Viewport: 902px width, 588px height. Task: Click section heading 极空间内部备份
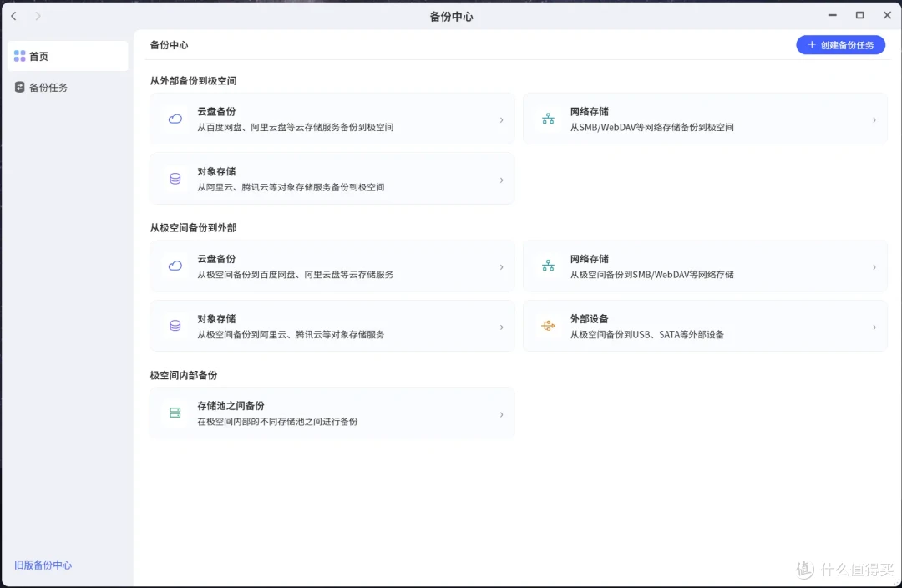(x=184, y=375)
